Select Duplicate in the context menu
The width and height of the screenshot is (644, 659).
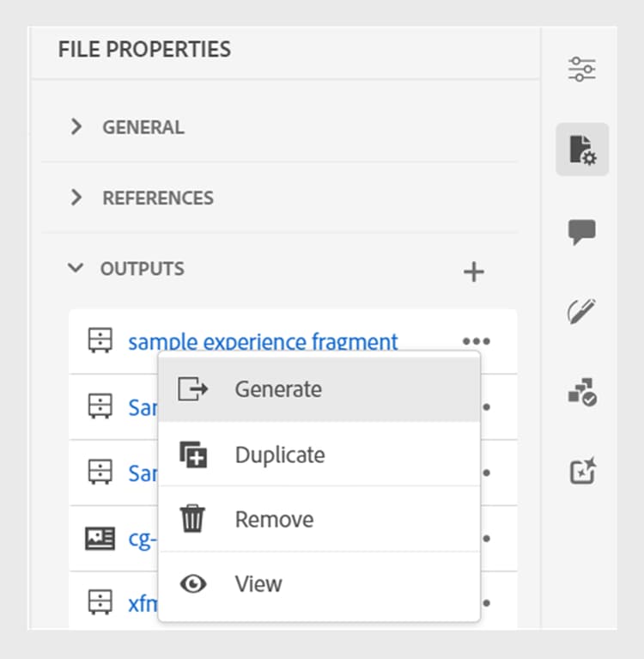coord(280,455)
